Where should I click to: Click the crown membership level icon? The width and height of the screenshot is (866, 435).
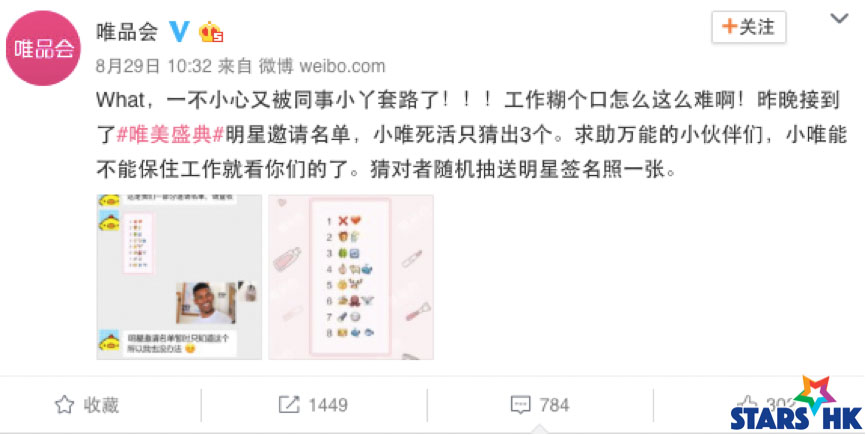click(210, 32)
